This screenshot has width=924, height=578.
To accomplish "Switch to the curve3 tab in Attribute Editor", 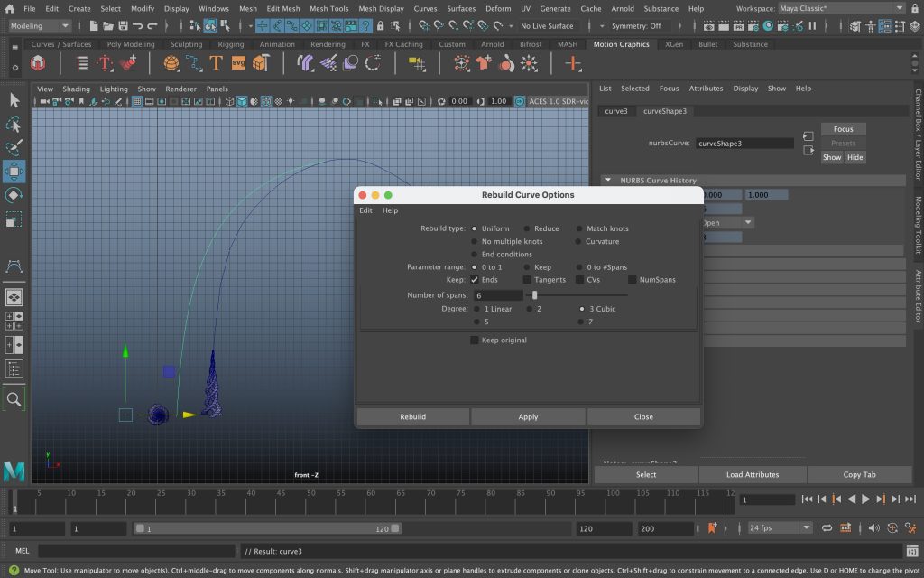I will point(616,111).
